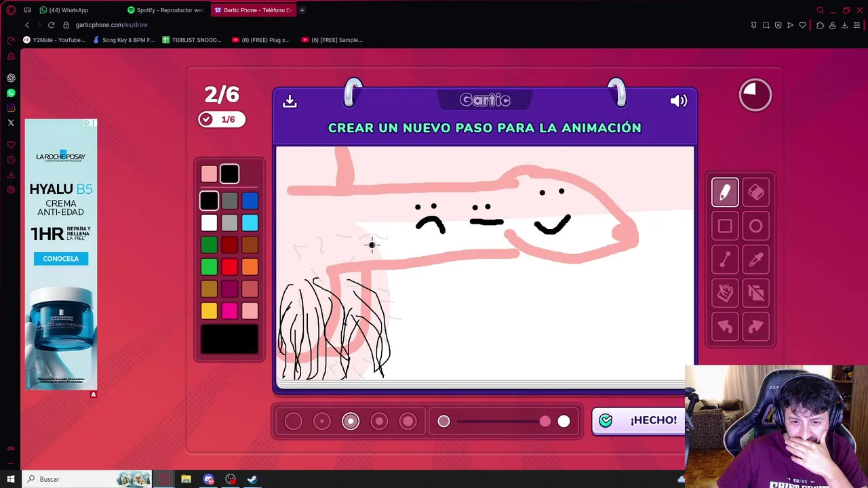The height and width of the screenshot is (488, 868).
Task: Click the 1/6 ready players indicator
Action: tap(221, 119)
